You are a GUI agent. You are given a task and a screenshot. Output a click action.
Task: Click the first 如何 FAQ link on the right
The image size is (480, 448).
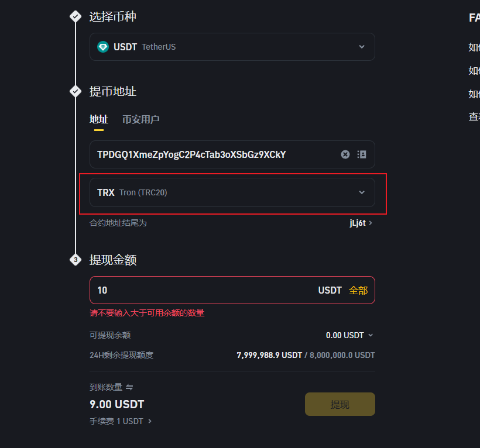(x=474, y=47)
